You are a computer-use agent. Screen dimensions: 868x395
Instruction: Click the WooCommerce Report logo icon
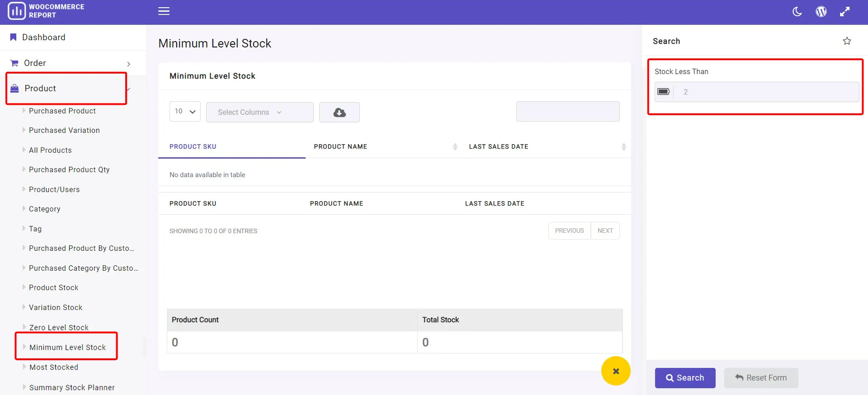(x=17, y=11)
